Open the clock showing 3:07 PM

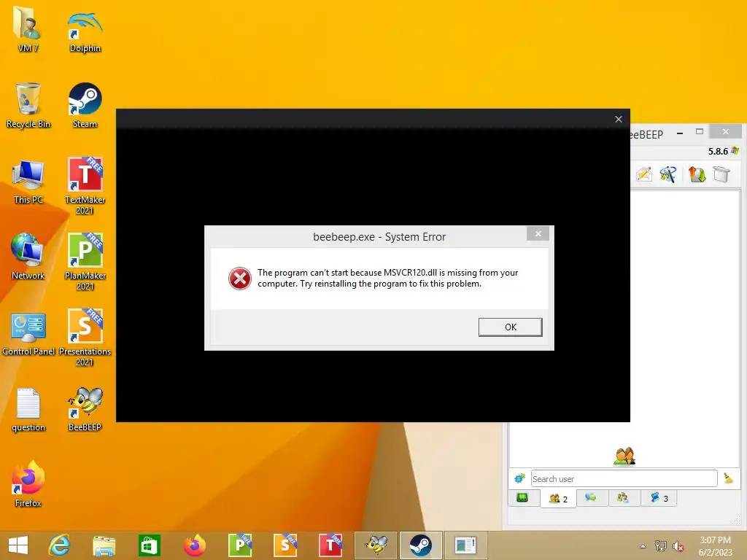[x=715, y=546]
